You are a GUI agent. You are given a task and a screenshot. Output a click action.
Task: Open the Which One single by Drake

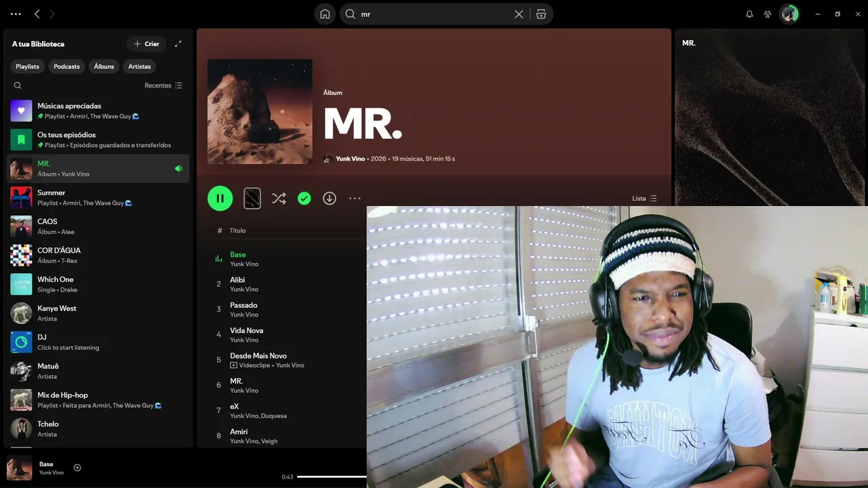tap(98, 284)
